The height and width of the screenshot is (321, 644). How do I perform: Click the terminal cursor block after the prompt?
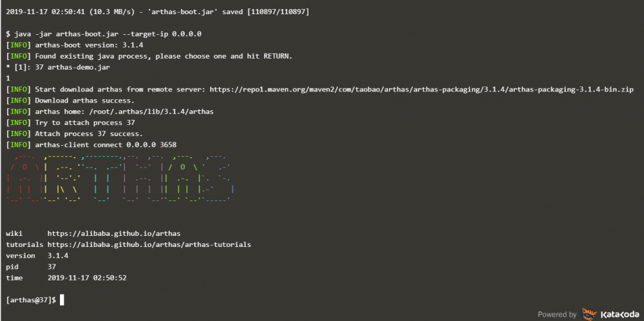tap(62, 300)
